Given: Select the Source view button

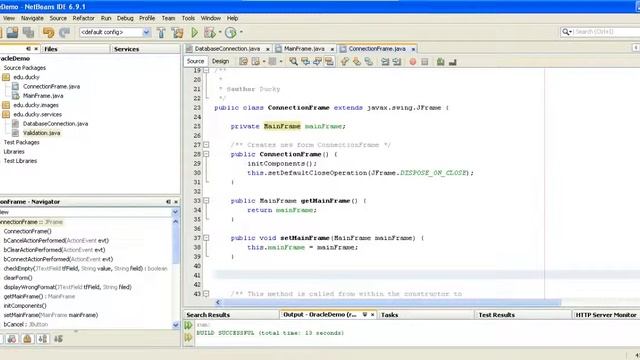Looking at the screenshot, I should click(196, 61).
